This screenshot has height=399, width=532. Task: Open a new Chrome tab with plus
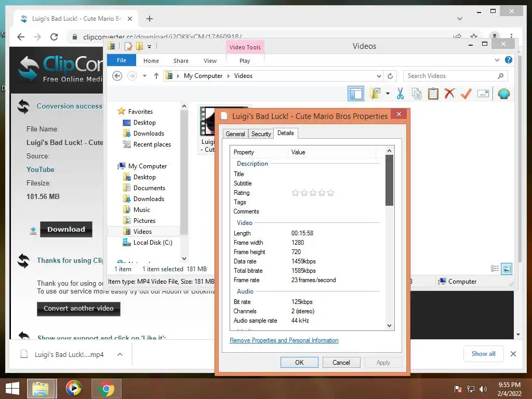[x=149, y=19]
